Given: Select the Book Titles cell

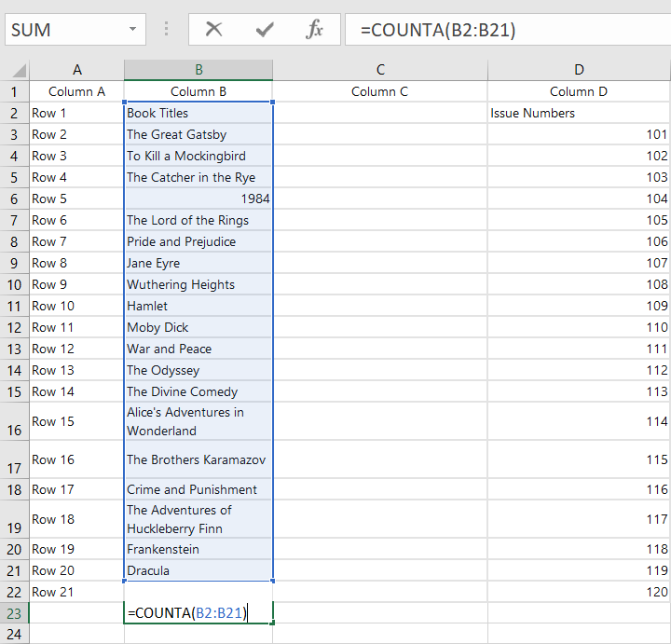Looking at the screenshot, I should (x=199, y=113).
